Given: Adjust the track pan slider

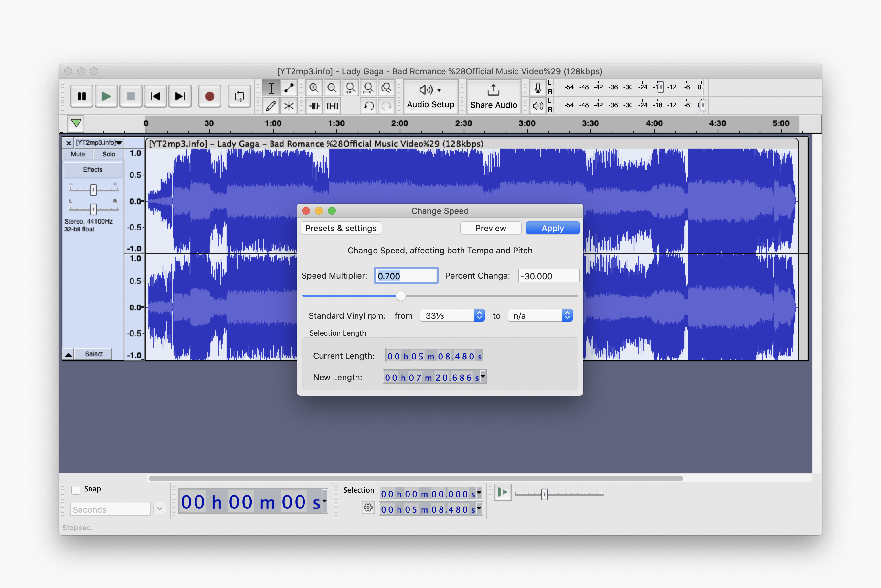Looking at the screenshot, I should pyautogui.click(x=93, y=209).
